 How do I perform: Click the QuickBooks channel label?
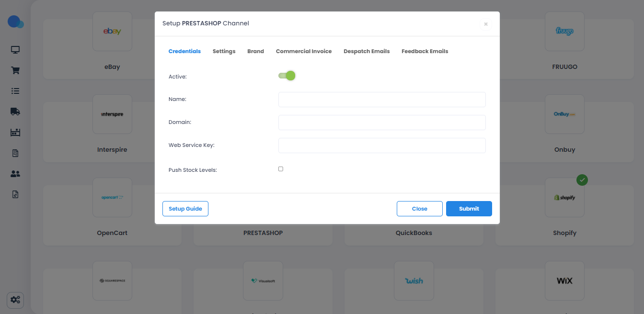(414, 233)
